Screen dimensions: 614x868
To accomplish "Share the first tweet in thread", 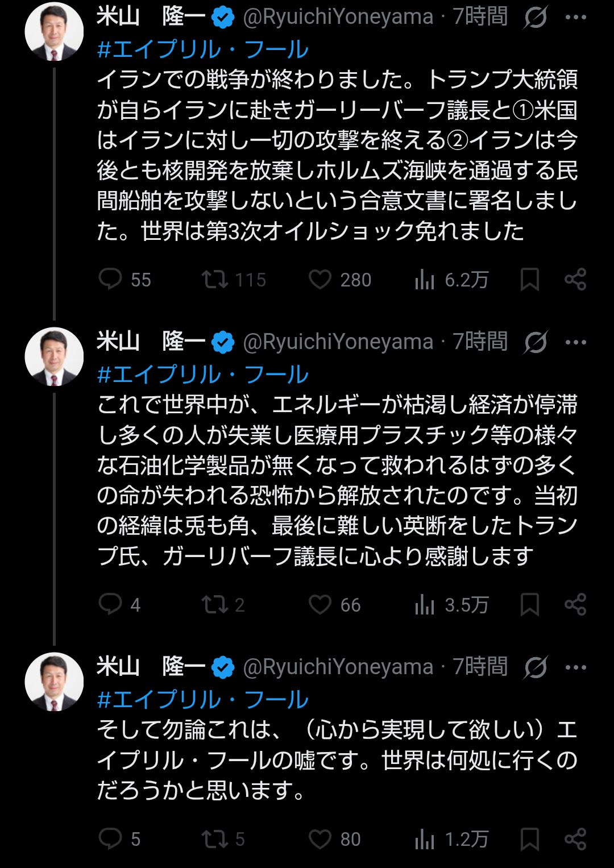I will tap(575, 280).
